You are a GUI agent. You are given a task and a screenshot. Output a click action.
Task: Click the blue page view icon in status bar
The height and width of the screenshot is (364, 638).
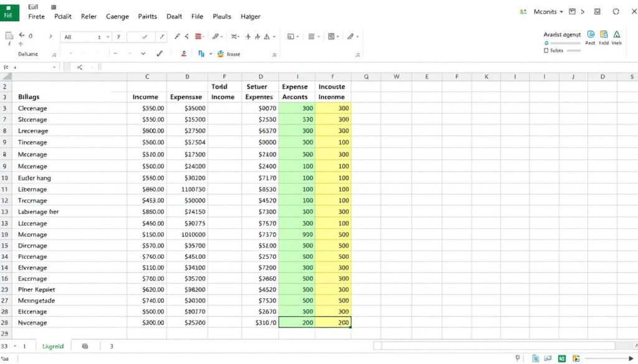[x=536, y=358]
